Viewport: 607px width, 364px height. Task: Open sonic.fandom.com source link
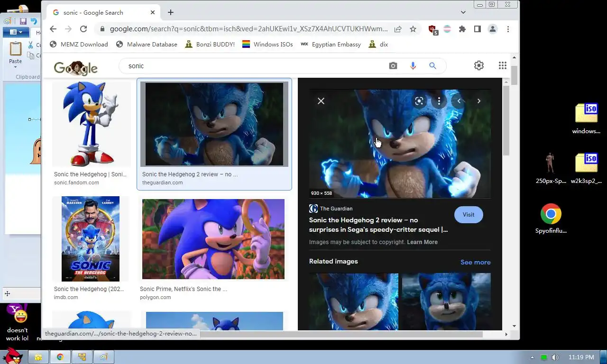(x=76, y=183)
